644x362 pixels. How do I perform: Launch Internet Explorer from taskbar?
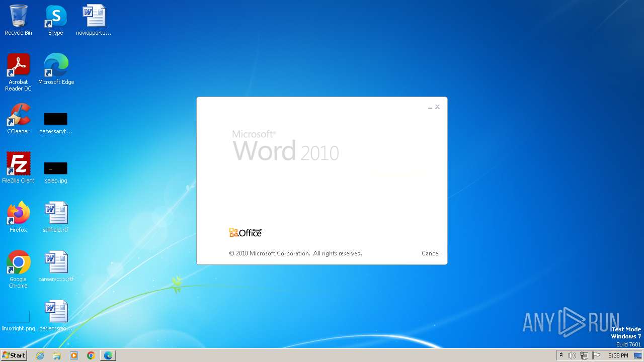click(x=40, y=355)
